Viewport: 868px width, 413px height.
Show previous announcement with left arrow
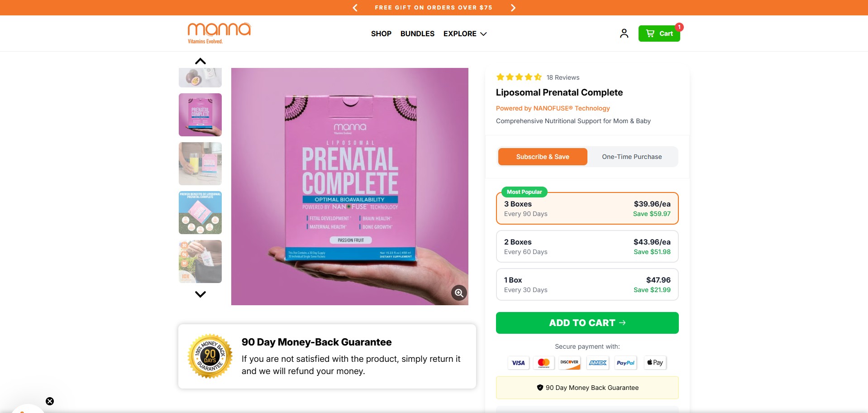(355, 8)
